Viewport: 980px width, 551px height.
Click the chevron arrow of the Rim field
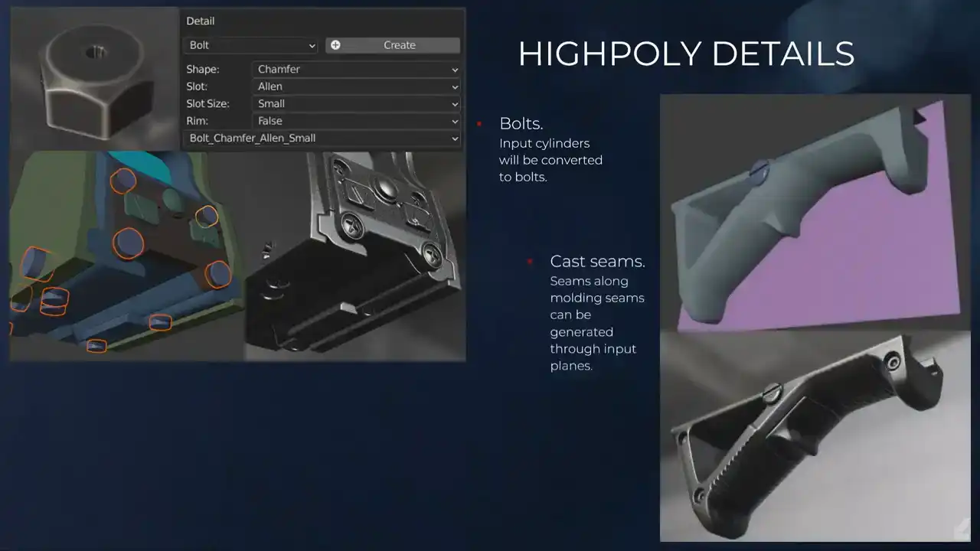pyautogui.click(x=454, y=121)
